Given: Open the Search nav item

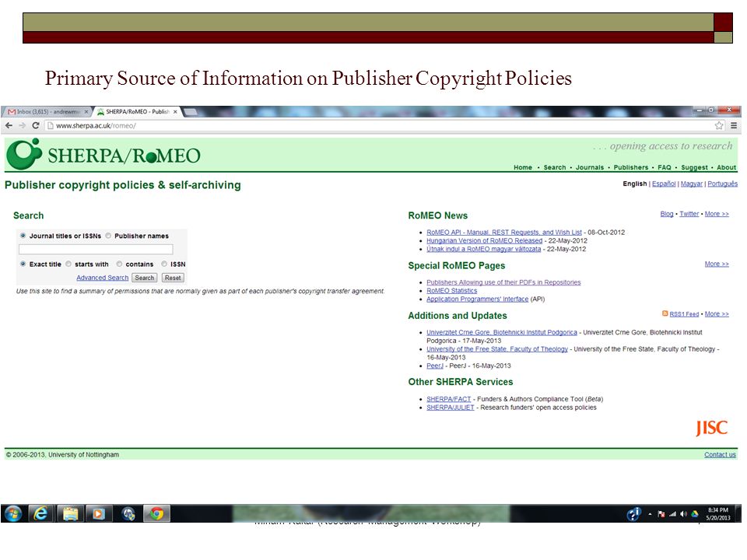Looking at the screenshot, I should coord(555,167).
